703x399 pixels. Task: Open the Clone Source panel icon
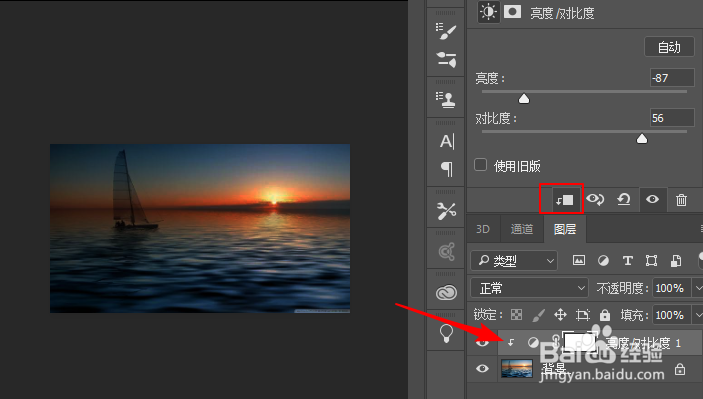pos(446,100)
